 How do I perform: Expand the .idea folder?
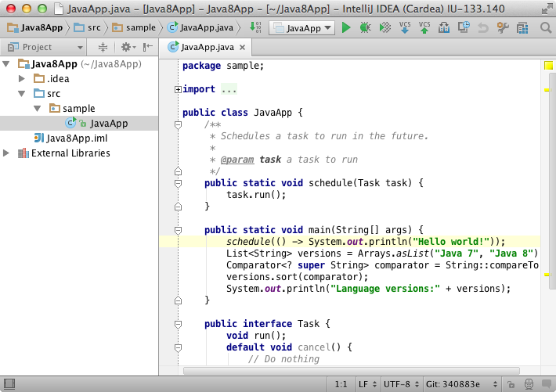point(21,79)
